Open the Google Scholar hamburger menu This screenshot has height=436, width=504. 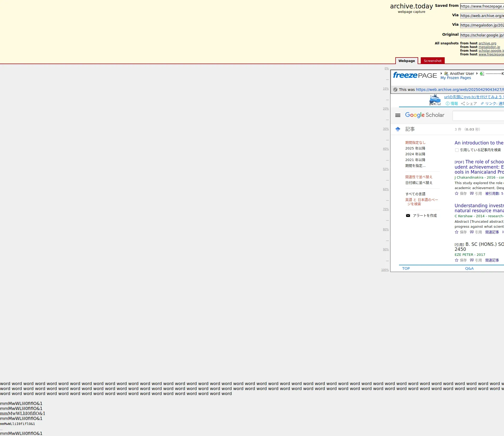(398, 115)
